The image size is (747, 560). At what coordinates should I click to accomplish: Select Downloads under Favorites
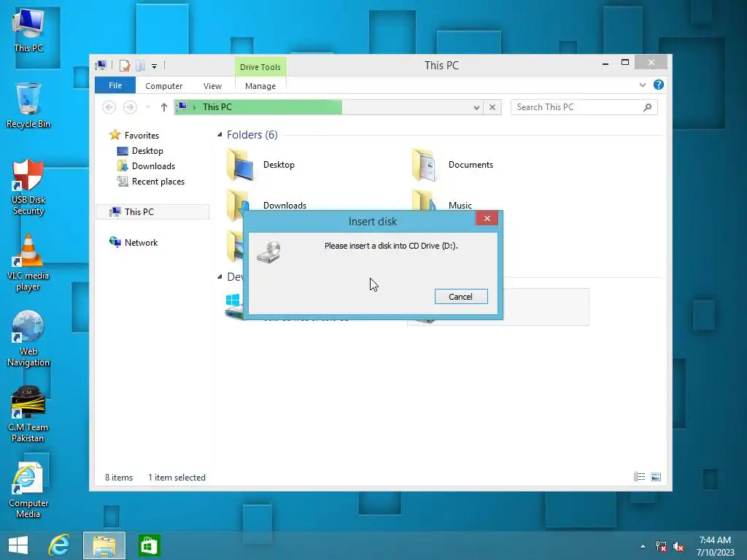point(146,166)
